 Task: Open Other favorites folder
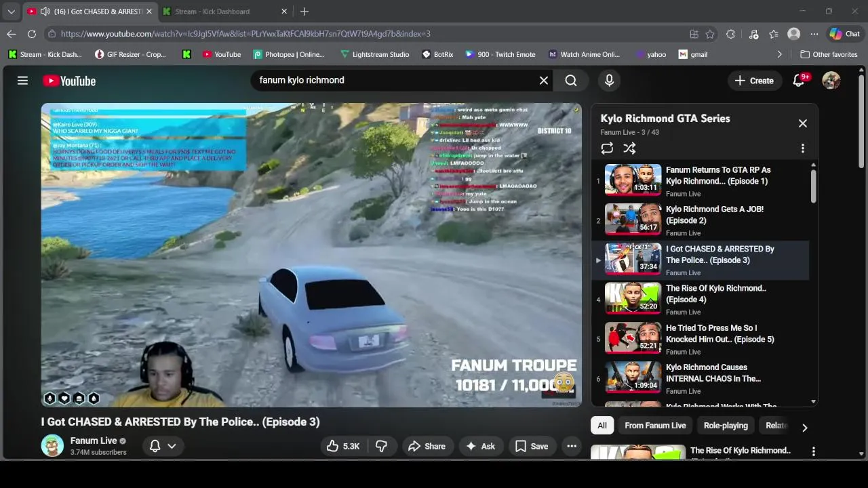point(829,54)
